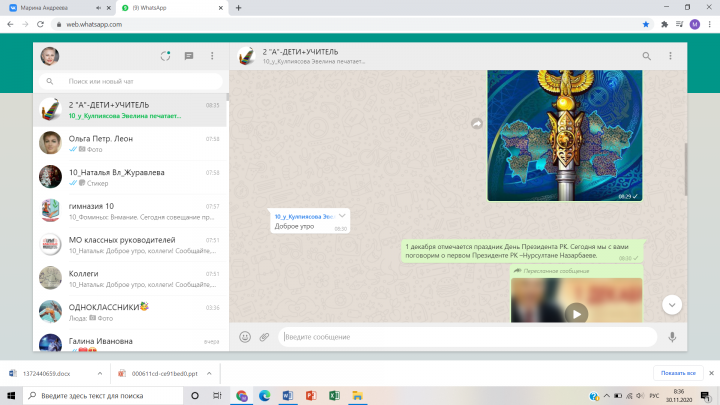Mute audio on Марина Андреева tab
The height and width of the screenshot is (405, 720).
[x=98, y=8]
